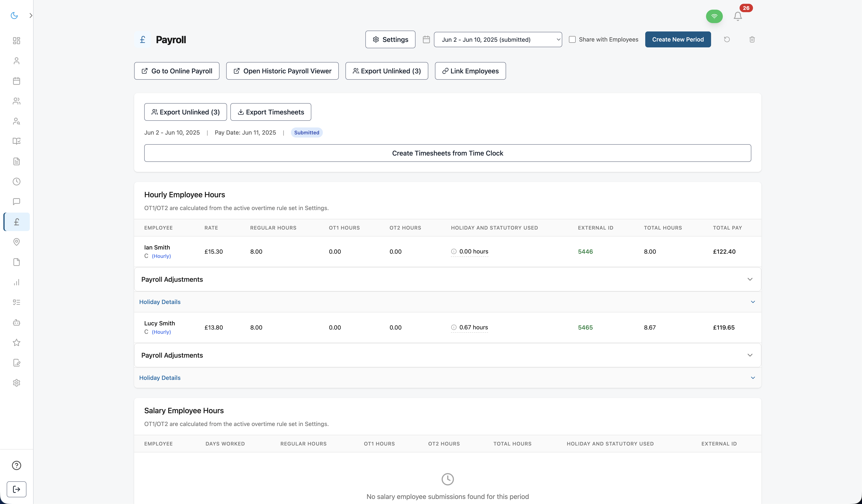Open payroll Settings button
862x504 pixels.
(x=390, y=39)
